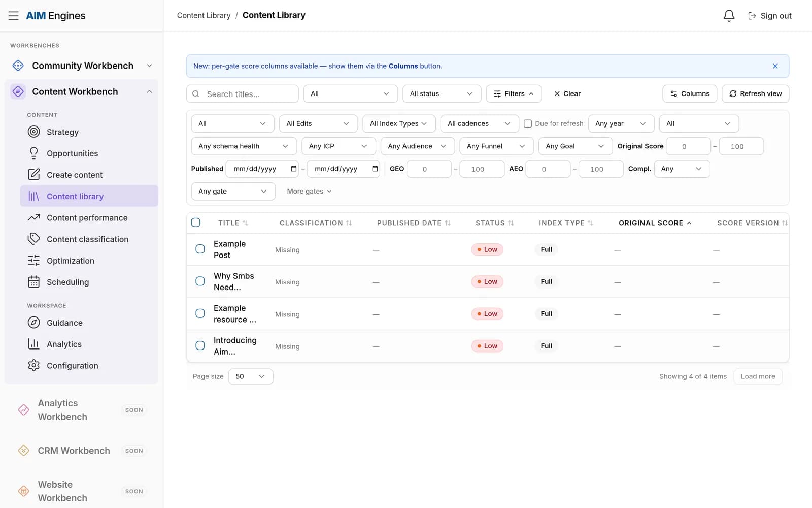Open the Any gate dropdown

tap(233, 192)
